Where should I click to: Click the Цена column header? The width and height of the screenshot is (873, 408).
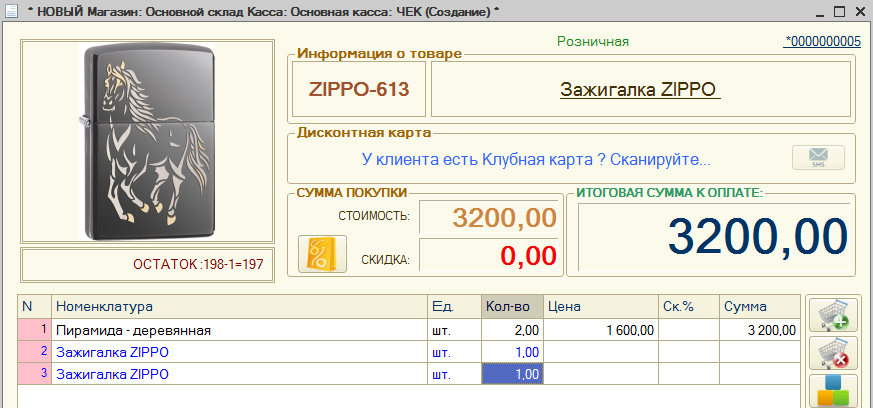click(601, 306)
